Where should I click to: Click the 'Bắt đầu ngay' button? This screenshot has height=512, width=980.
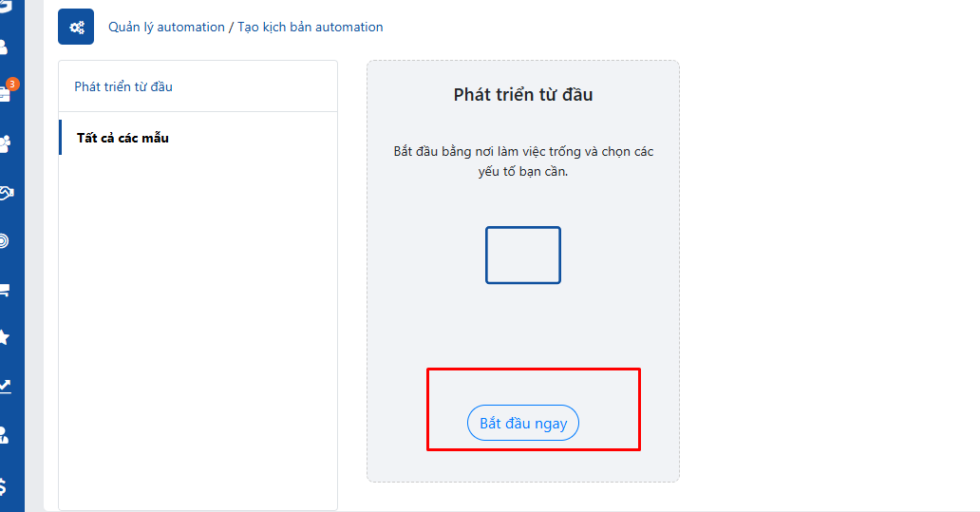point(523,423)
